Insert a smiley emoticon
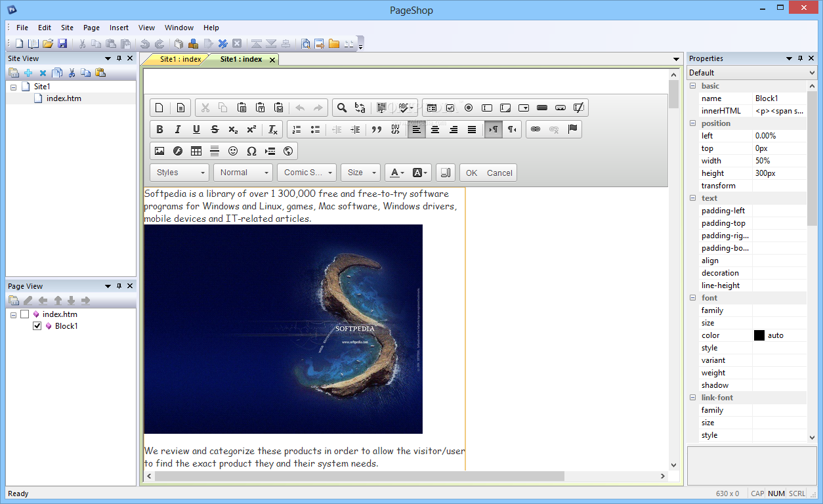 pos(233,152)
